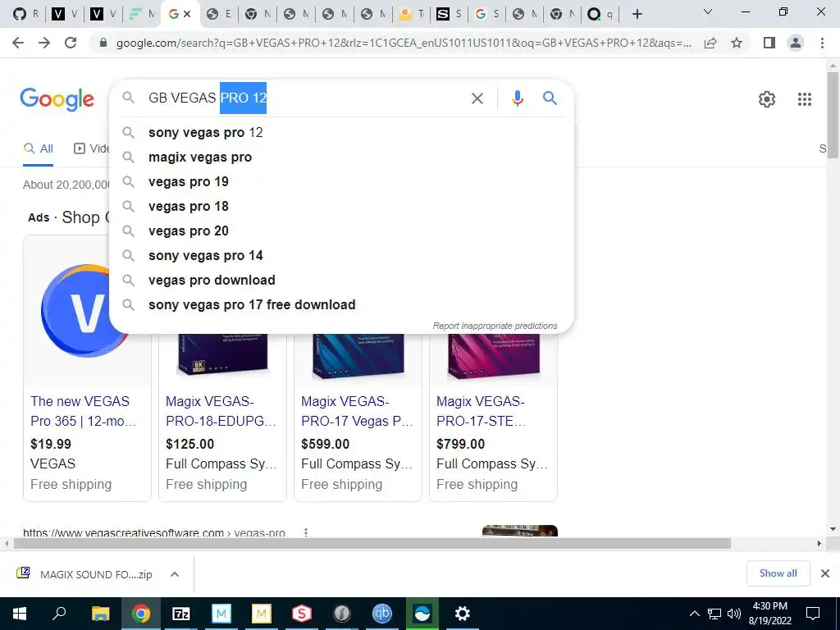Close the downloads bar
The image size is (840, 630).
tap(825, 573)
